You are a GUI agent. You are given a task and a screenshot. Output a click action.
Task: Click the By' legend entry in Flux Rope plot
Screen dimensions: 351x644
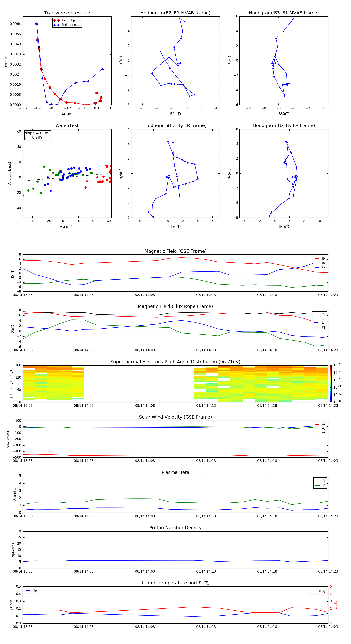(x=320, y=318)
